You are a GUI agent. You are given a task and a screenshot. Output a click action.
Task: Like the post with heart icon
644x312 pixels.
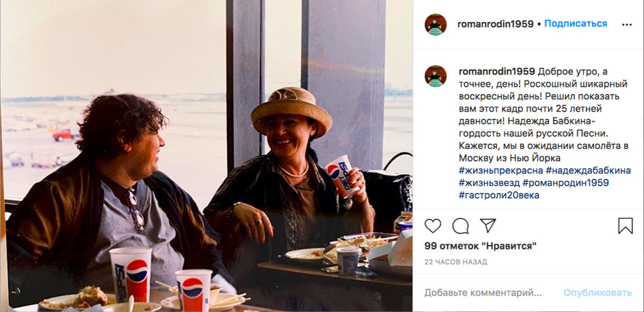tap(432, 226)
